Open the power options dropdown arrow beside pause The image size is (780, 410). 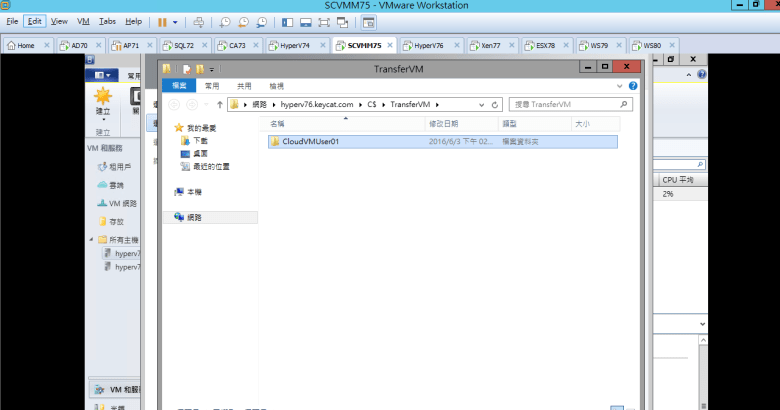pos(175,21)
